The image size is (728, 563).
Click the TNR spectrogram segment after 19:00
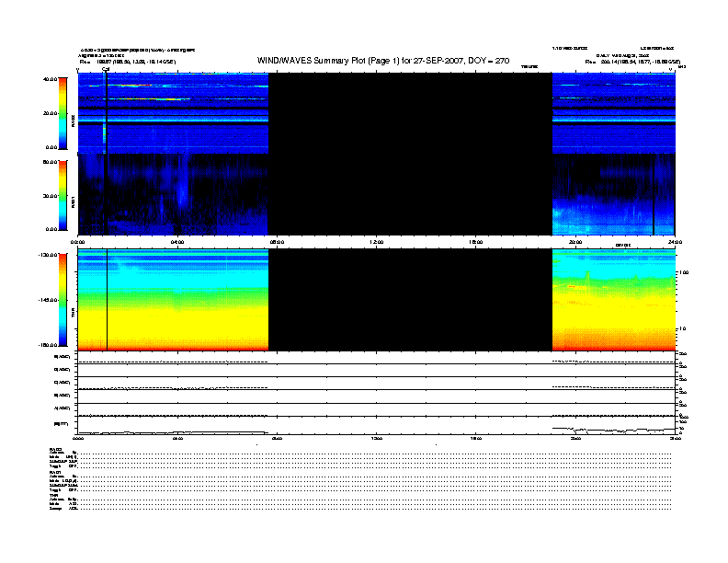point(614,300)
